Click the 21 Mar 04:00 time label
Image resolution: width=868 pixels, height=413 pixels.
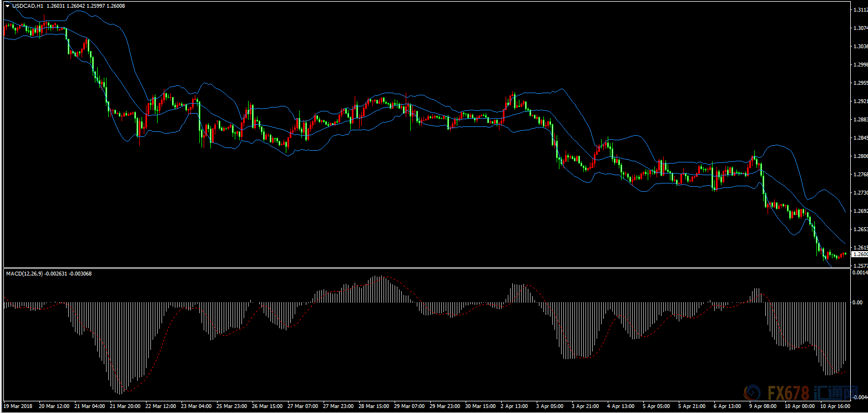tap(89, 406)
